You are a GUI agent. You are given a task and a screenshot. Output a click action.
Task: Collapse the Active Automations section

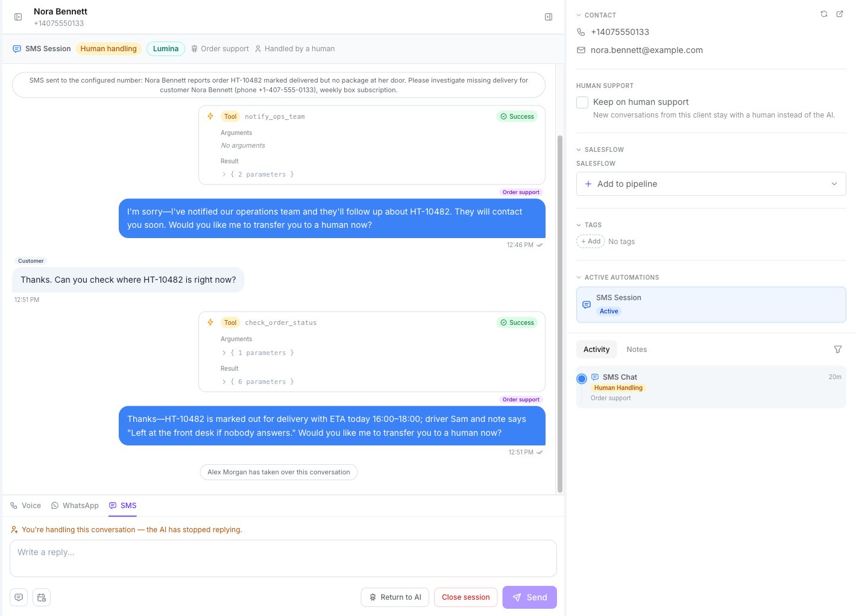617,277
